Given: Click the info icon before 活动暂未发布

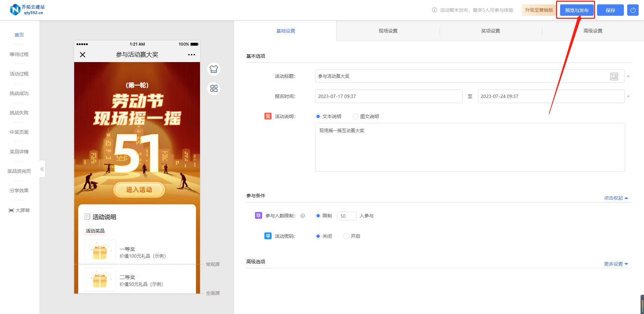Looking at the screenshot, I should tap(434, 10).
